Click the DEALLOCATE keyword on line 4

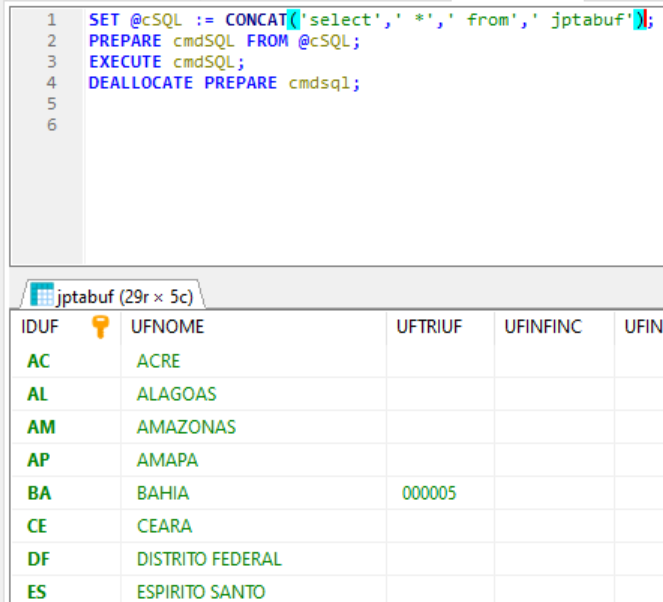click(x=141, y=83)
